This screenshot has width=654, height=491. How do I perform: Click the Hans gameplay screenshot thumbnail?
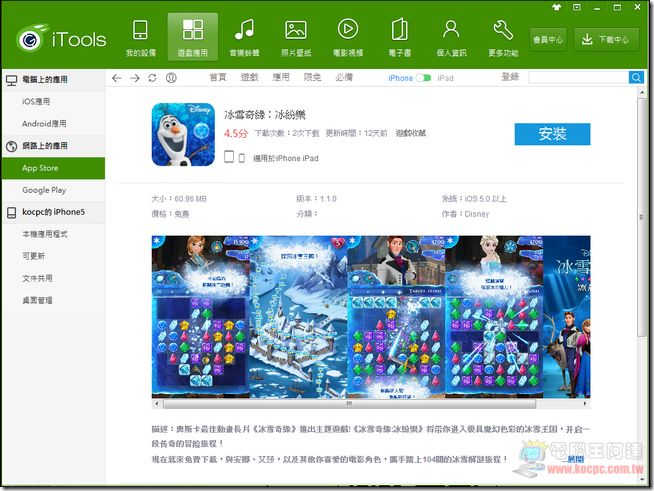coord(396,317)
